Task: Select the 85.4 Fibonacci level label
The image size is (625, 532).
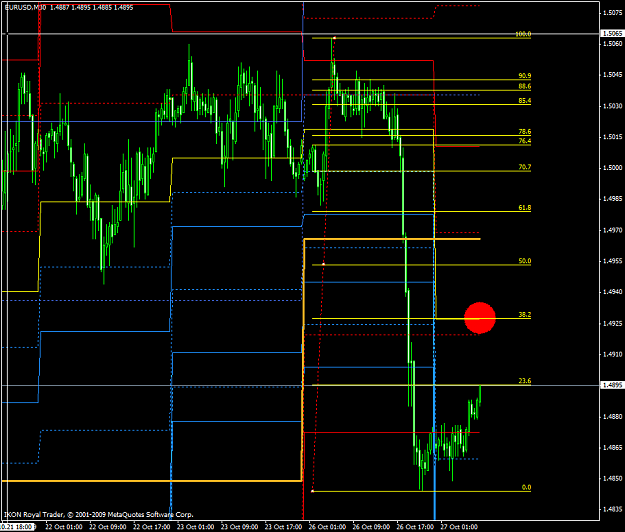Action: (x=525, y=100)
